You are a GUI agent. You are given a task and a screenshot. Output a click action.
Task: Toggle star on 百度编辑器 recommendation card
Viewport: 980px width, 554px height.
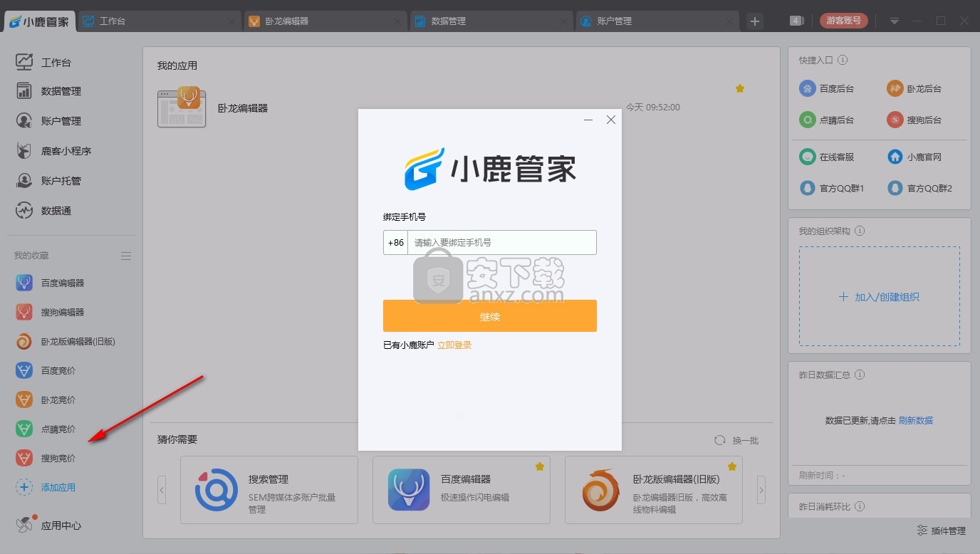point(540,466)
